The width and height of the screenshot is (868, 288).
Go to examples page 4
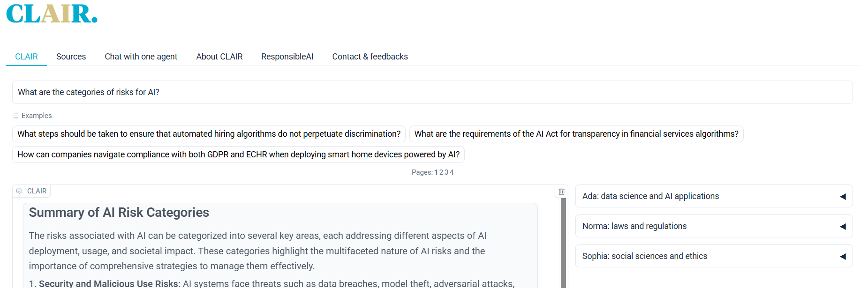pyautogui.click(x=452, y=172)
